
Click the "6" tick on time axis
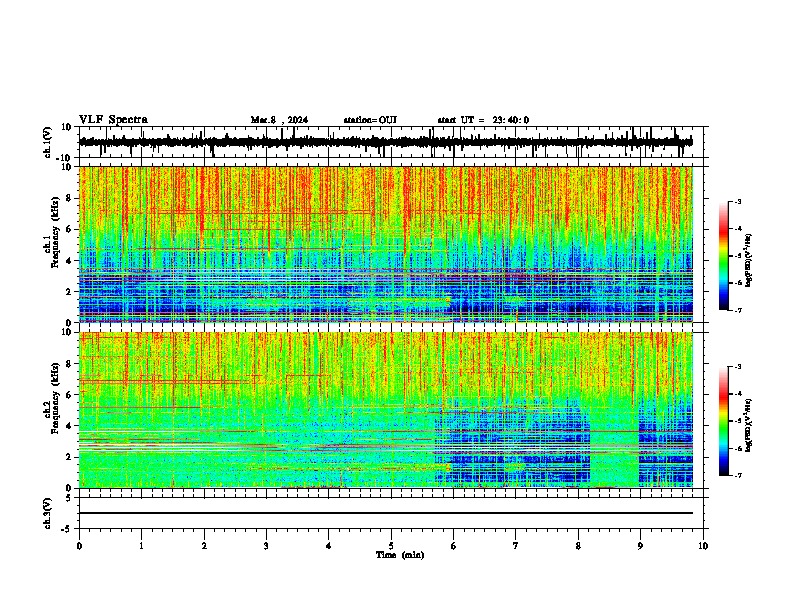453,546
